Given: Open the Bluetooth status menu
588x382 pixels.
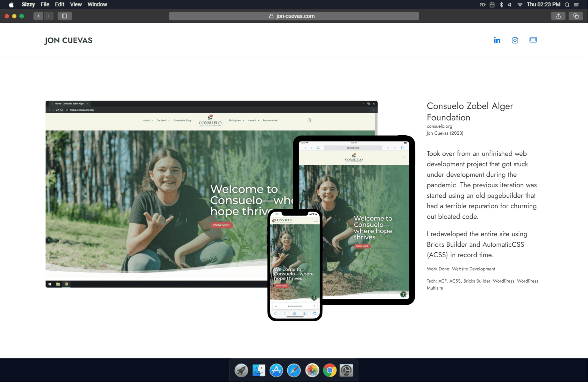Looking at the screenshot, I should (x=501, y=4).
